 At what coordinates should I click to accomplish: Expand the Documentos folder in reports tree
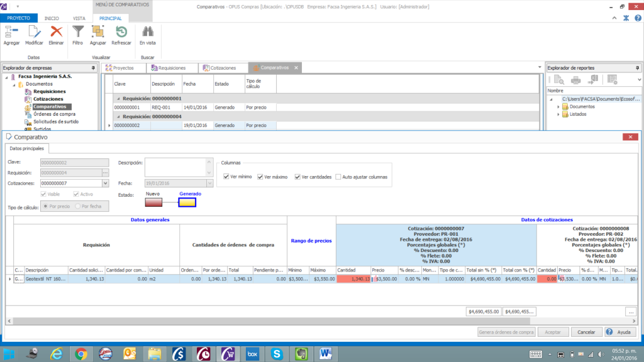pyautogui.click(x=558, y=107)
